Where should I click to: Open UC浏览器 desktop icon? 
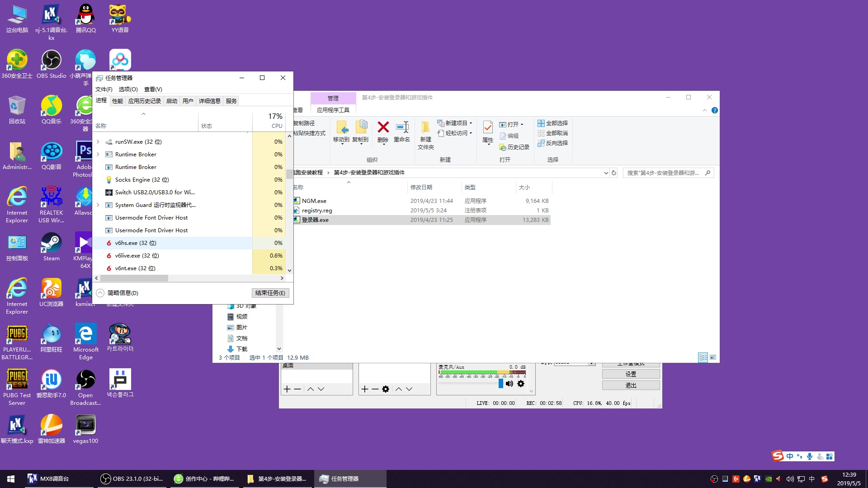52,293
